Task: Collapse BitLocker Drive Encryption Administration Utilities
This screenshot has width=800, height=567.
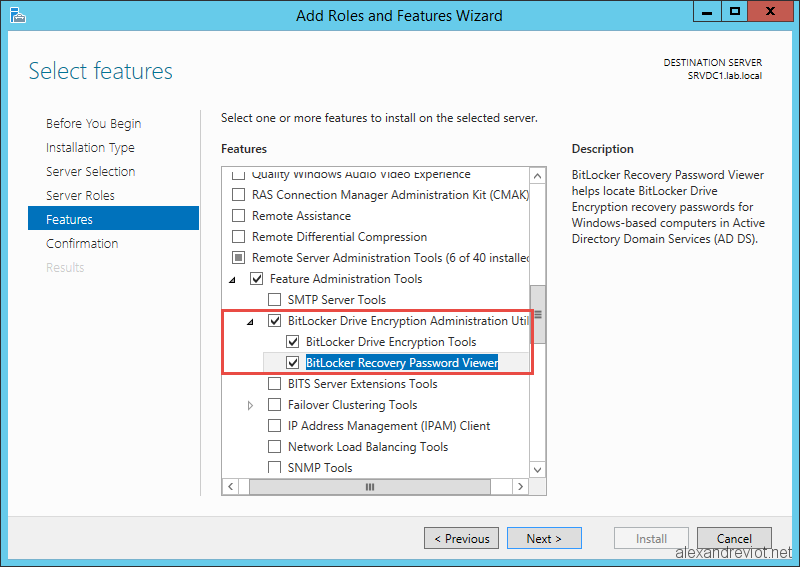Action: click(x=251, y=321)
